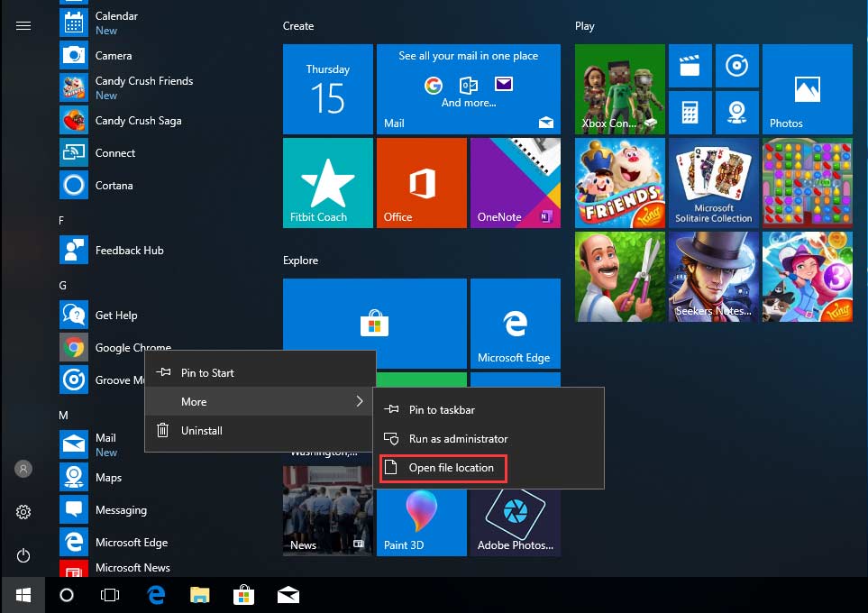Click the Power icon in Start sidebar

(x=23, y=555)
